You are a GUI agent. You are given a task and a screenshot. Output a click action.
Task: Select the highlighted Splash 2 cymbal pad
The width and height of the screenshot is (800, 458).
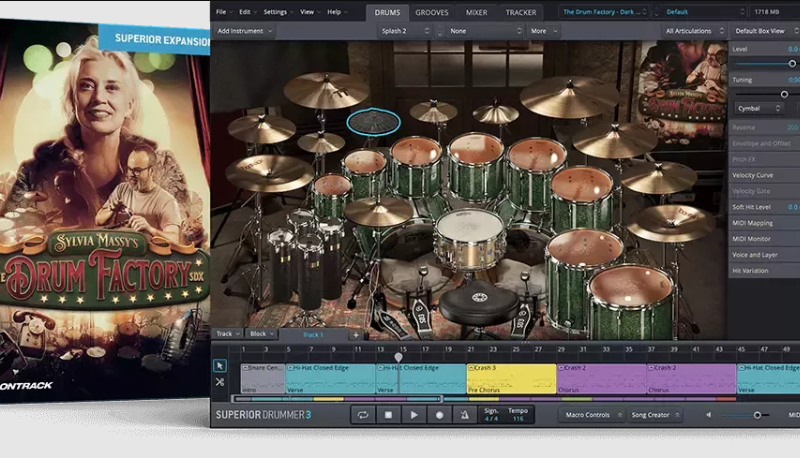pos(373,121)
